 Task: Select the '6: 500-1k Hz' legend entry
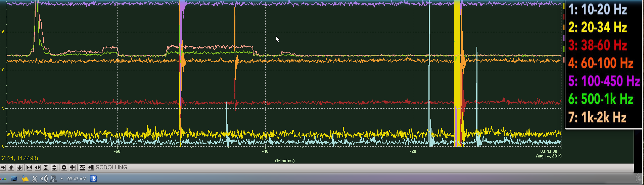[601, 99]
